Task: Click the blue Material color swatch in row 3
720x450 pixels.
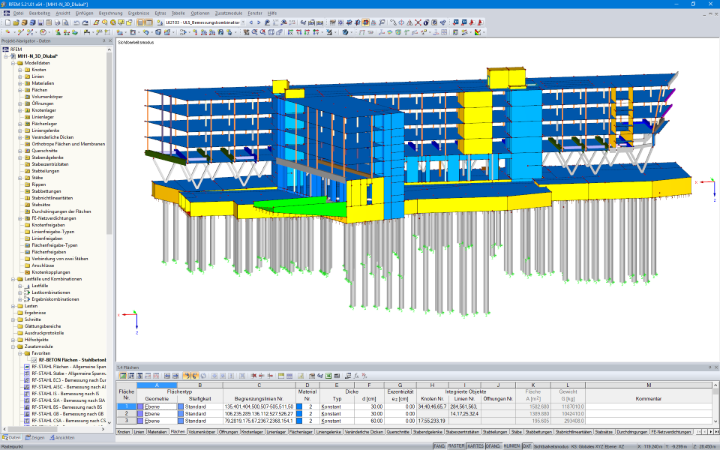Action: pyautogui.click(x=299, y=421)
